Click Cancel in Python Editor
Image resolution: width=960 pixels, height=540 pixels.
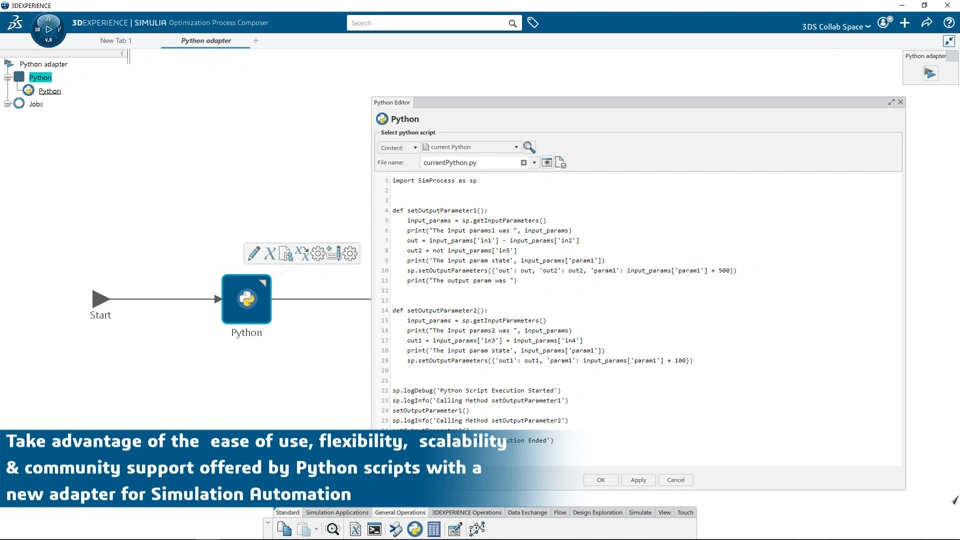(675, 480)
